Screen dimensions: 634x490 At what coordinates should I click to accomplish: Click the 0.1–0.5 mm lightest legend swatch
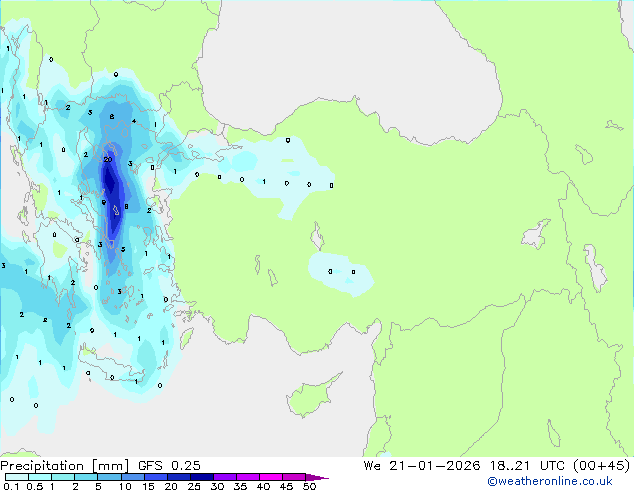tap(17, 477)
